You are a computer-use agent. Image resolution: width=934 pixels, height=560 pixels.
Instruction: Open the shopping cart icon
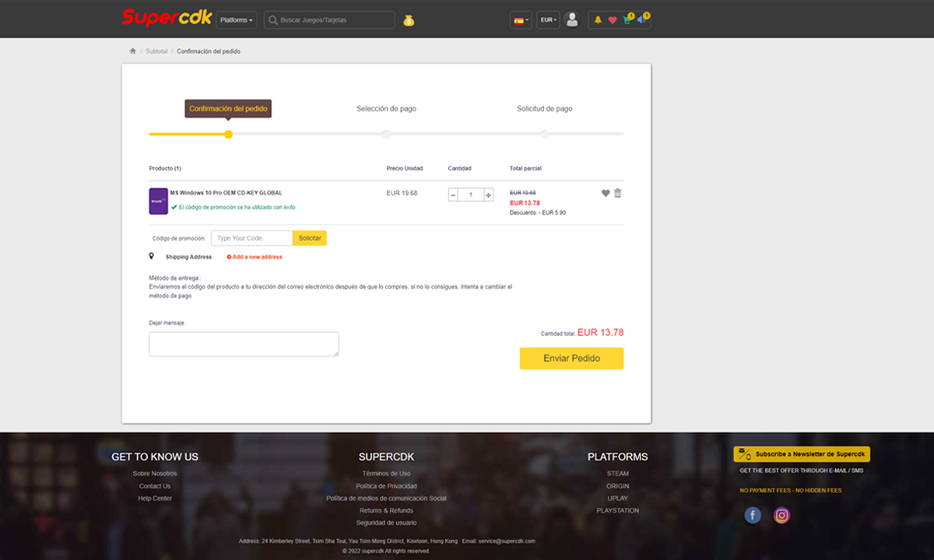coord(627,20)
